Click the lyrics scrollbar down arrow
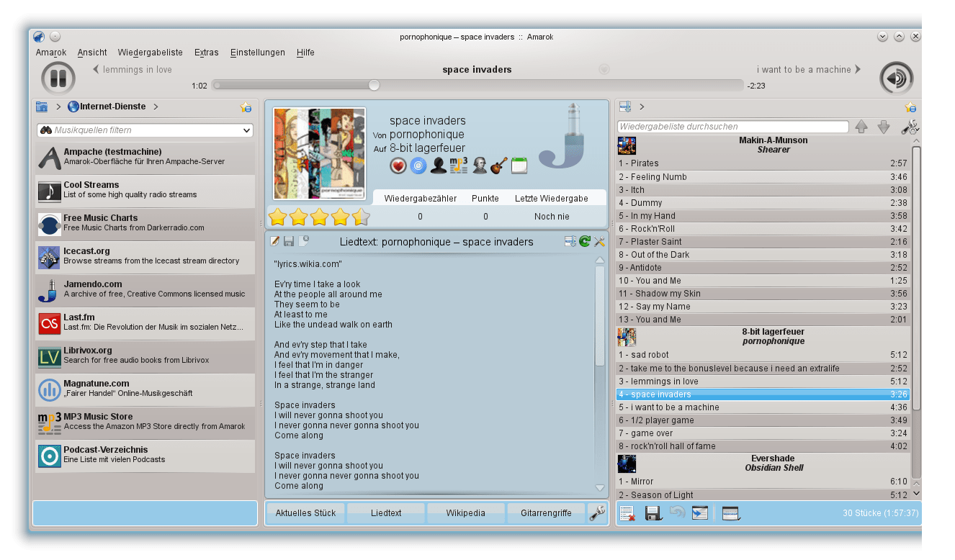The width and height of the screenshot is (955, 560). click(600, 487)
